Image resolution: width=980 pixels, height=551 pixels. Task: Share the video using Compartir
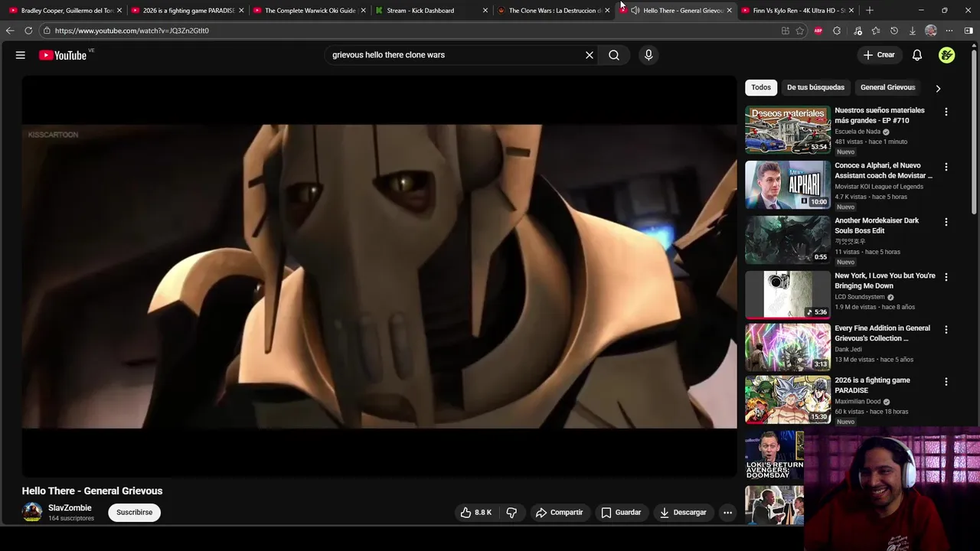pyautogui.click(x=559, y=513)
